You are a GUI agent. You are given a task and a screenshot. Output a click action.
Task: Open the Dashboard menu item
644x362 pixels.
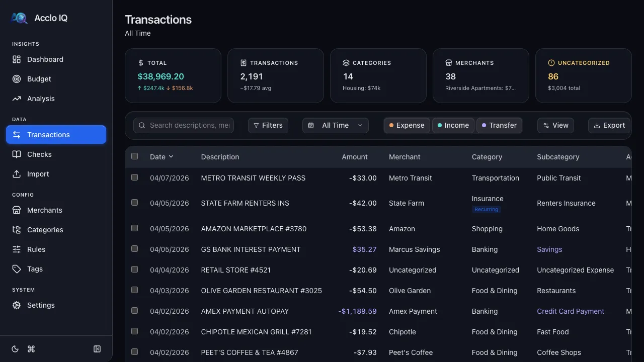[56, 59]
